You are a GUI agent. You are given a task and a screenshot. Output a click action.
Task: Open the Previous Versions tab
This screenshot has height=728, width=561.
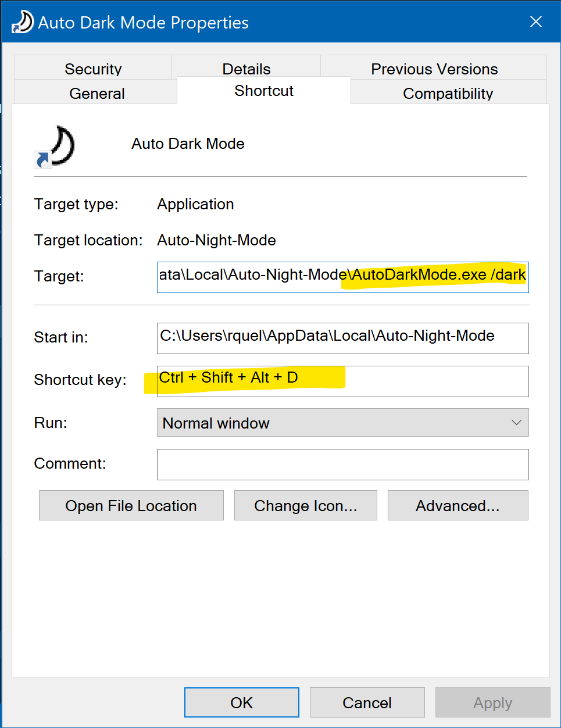coord(434,69)
